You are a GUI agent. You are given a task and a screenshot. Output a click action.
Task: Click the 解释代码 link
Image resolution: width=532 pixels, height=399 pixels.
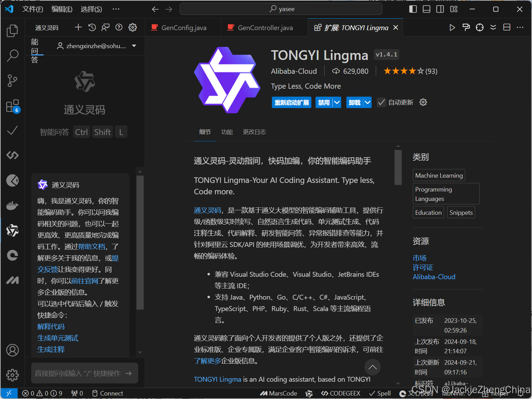coord(51,327)
